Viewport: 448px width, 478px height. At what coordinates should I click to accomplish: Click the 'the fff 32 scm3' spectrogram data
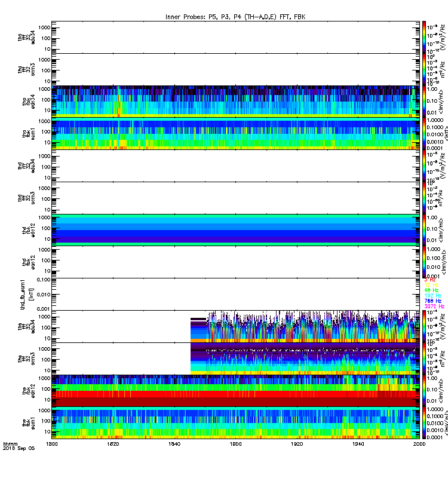point(305,359)
